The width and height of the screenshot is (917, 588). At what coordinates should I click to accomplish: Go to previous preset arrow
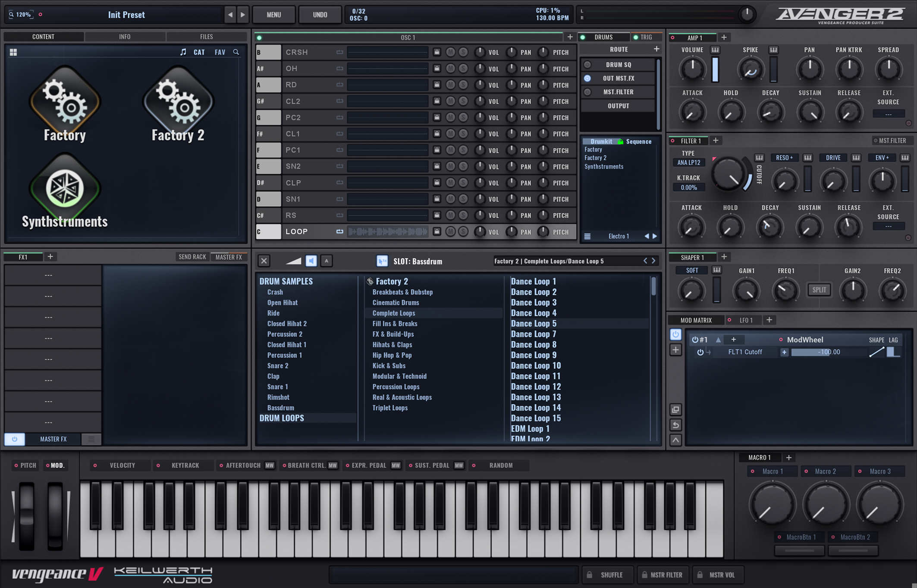coord(230,15)
